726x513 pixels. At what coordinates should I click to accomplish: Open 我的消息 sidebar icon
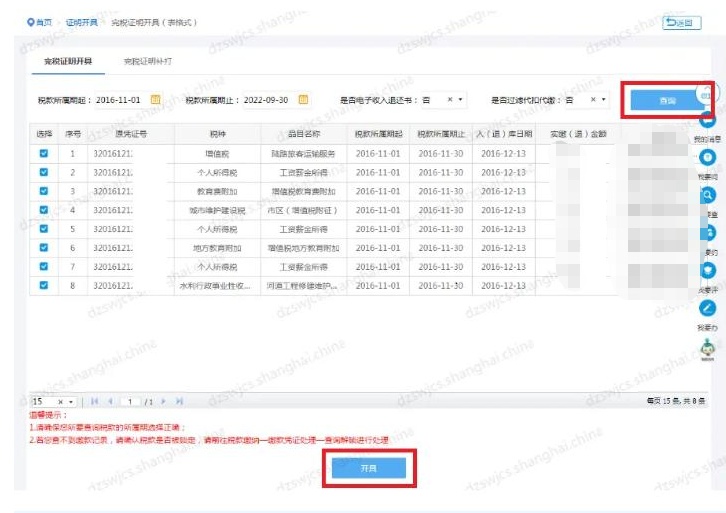[707, 121]
